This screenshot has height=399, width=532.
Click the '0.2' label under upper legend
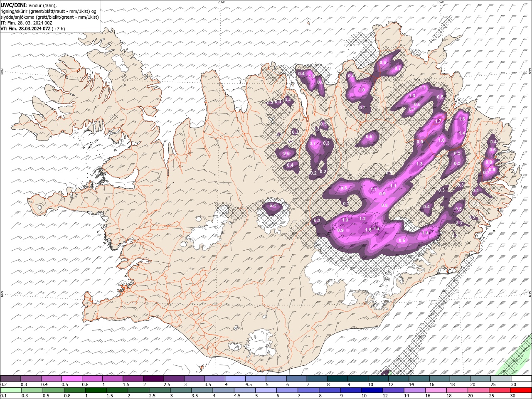coord(3,384)
